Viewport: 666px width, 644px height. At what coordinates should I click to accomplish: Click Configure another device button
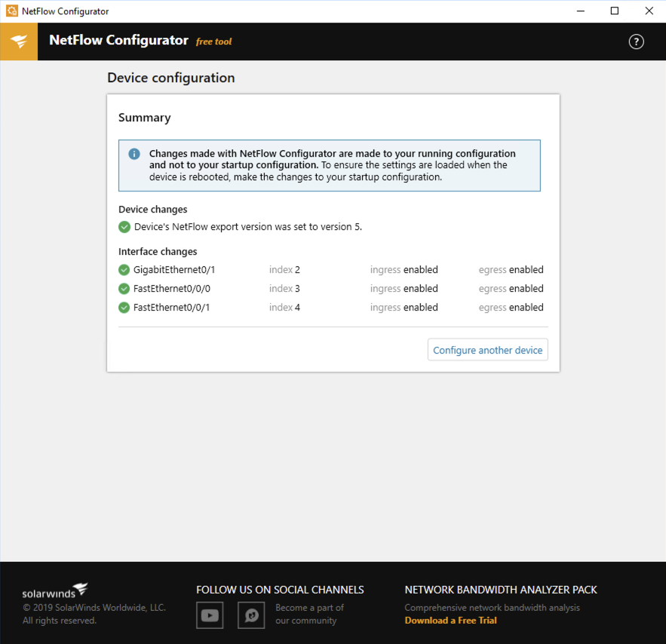(x=487, y=350)
